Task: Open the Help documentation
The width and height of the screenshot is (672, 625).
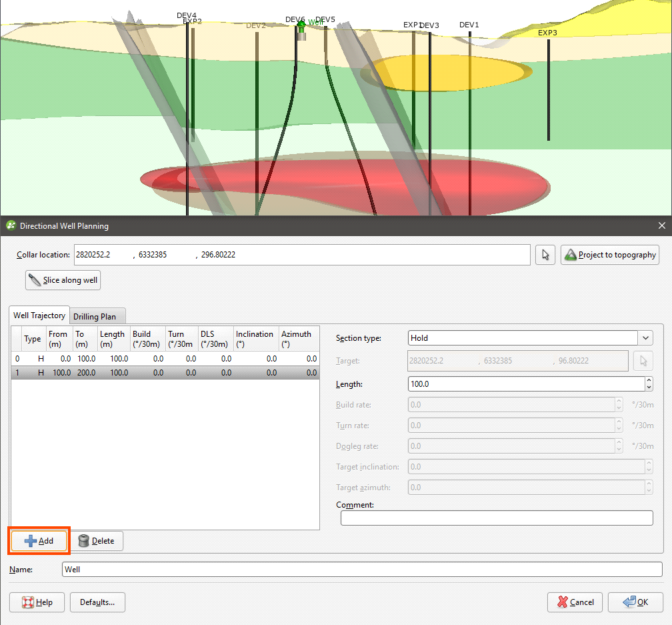Action: click(x=37, y=602)
